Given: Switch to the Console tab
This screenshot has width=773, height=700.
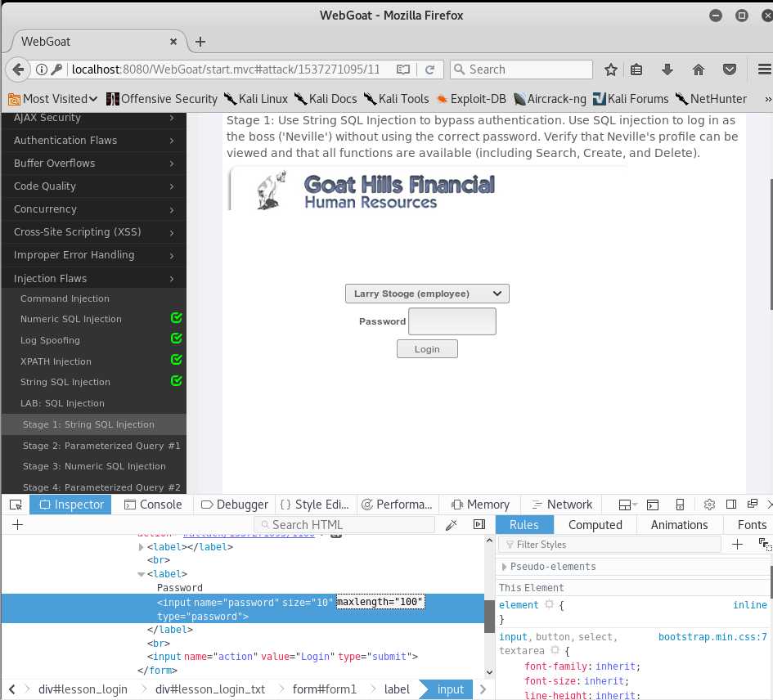Looking at the screenshot, I should pyautogui.click(x=153, y=505).
